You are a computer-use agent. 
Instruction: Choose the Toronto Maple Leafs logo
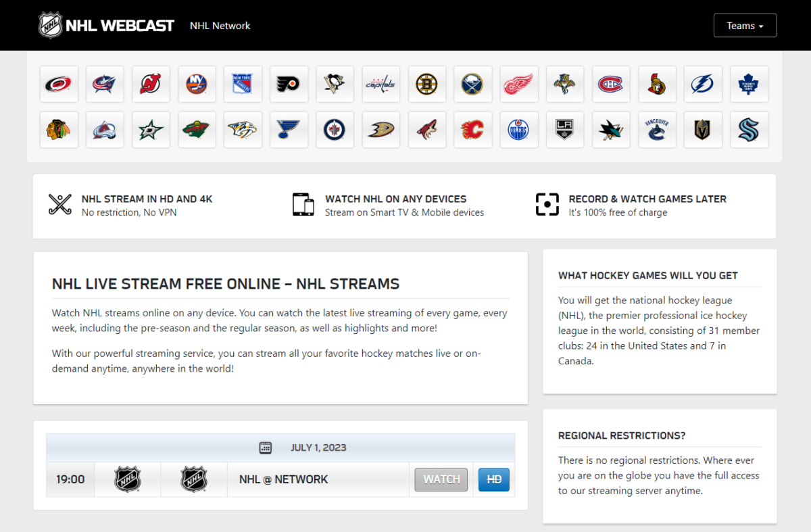click(x=749, y=84)
